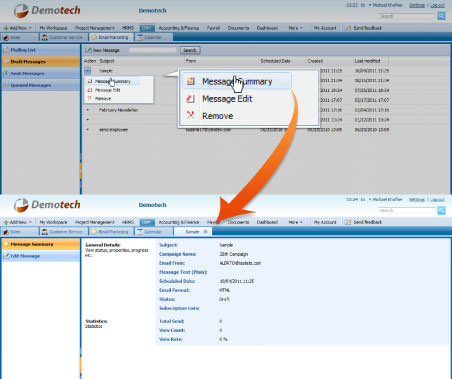Screen dimensions: 452x379
Task: Expand the More menu in the Draft Messages screen
Action: (x=295, y=28)
